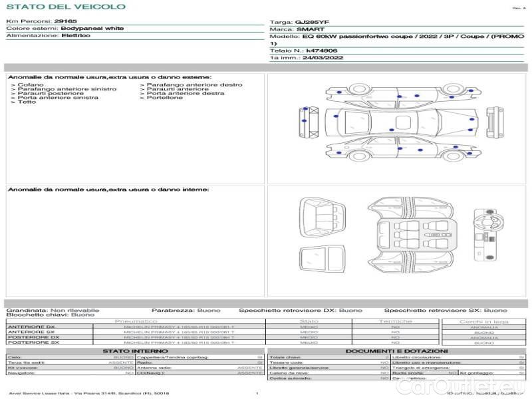This screenshot has height=399, width=532.
Task: Click the Cerchi in lega column header
Action: (483, 321)
